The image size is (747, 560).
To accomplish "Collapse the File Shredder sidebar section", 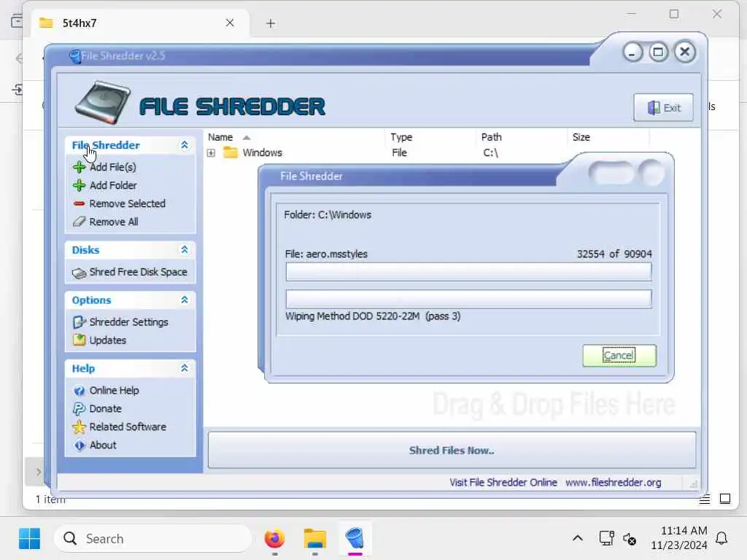I will coord(185,145).
